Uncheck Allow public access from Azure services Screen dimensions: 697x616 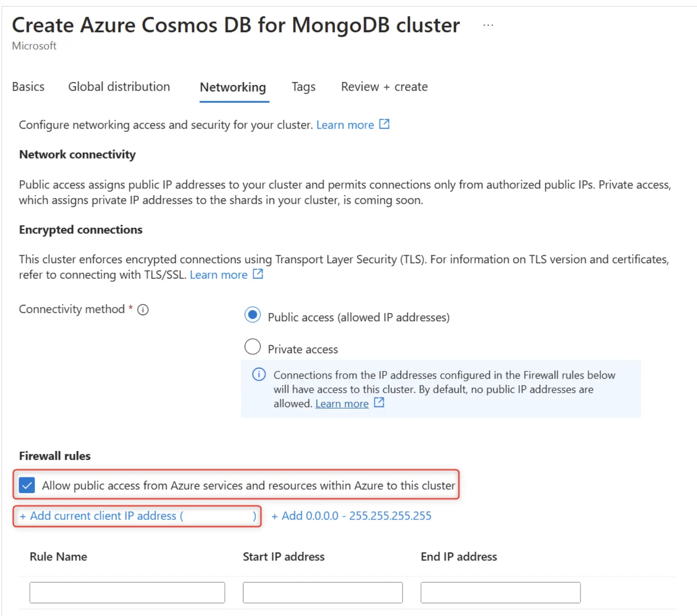coord(27,486)
